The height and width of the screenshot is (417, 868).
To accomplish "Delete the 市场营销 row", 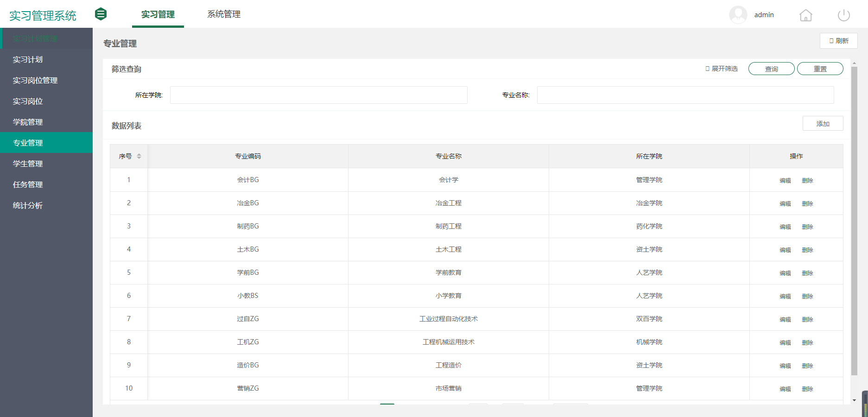I will pos(807,389).
